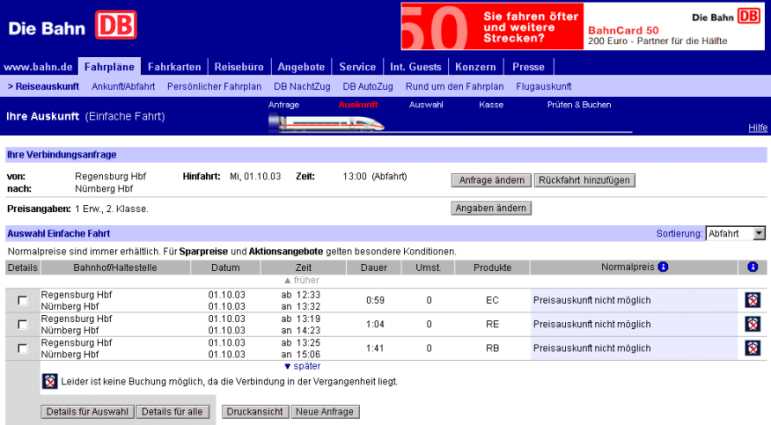Click the Kasse progress step

point(491,105)
